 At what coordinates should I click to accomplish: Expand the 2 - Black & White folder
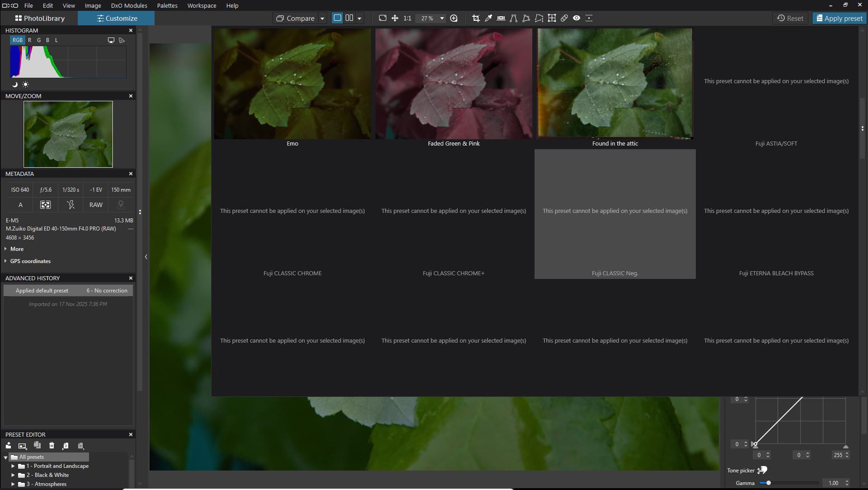coord(13,475)
